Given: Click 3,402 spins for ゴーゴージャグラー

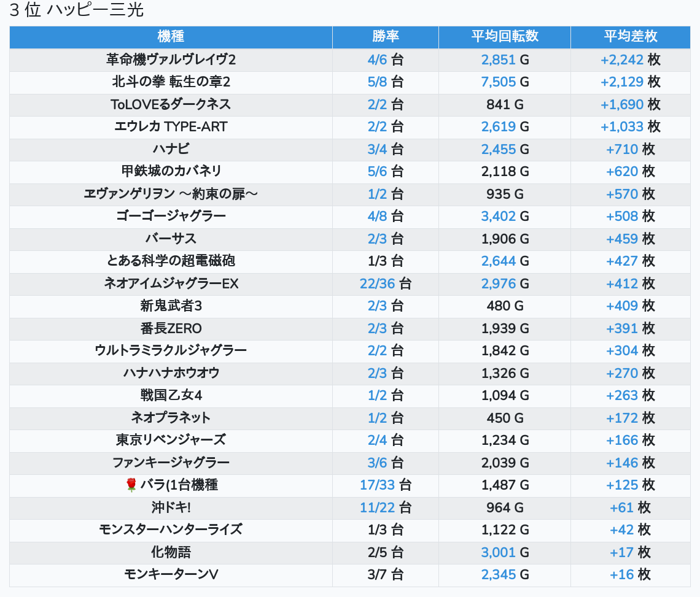Looking at the screenshot, I should click(498, 216).
